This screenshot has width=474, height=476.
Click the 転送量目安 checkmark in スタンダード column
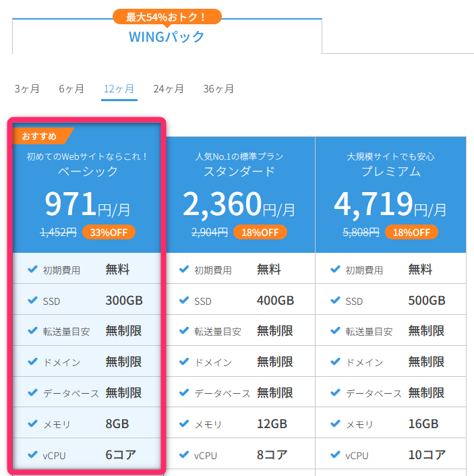coord(184,330)
